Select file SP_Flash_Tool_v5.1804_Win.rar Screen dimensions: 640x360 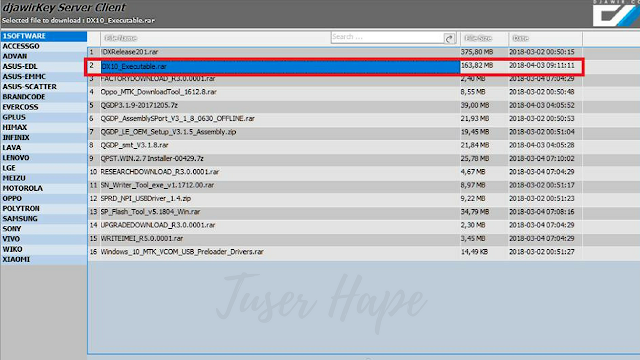coord(151,212)
